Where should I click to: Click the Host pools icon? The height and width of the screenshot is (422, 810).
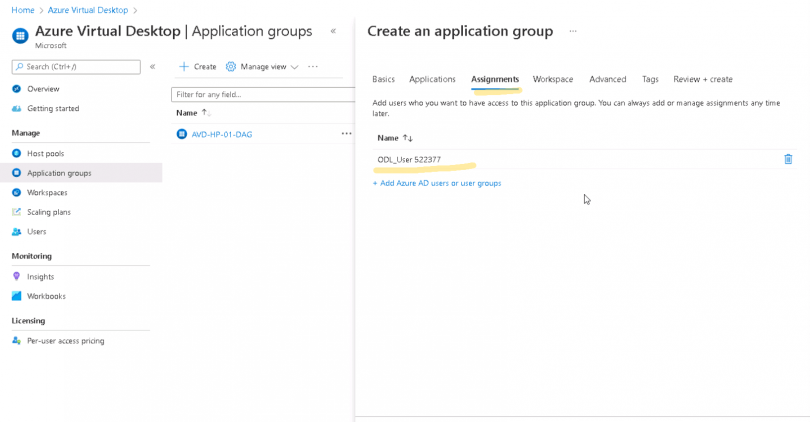(x=17, y=153)
